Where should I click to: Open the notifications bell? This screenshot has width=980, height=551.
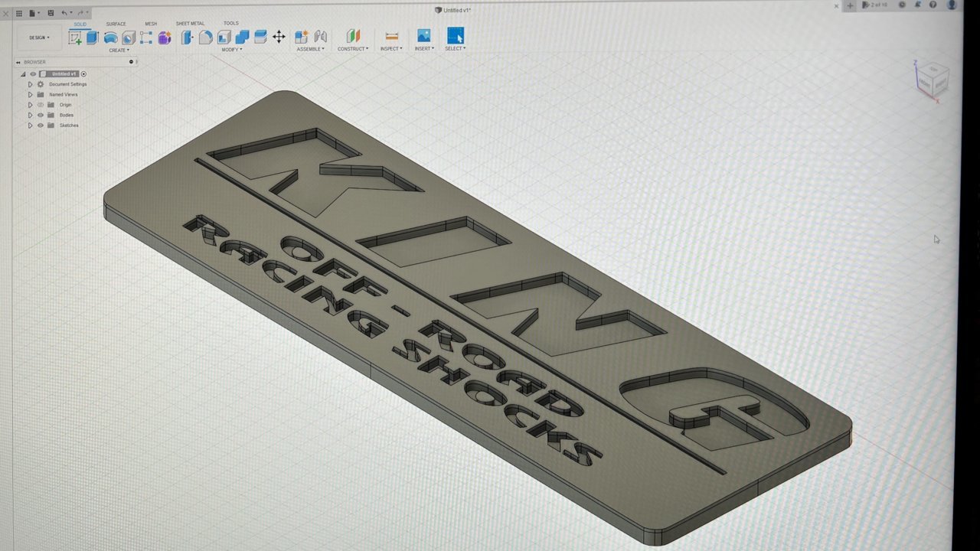tap(917, 5)
